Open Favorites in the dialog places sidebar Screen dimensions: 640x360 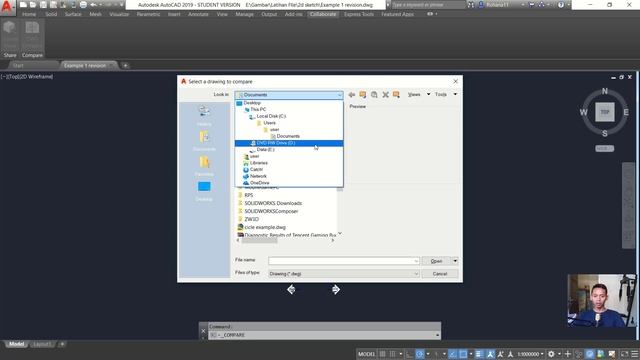click(x=204, y=165)
